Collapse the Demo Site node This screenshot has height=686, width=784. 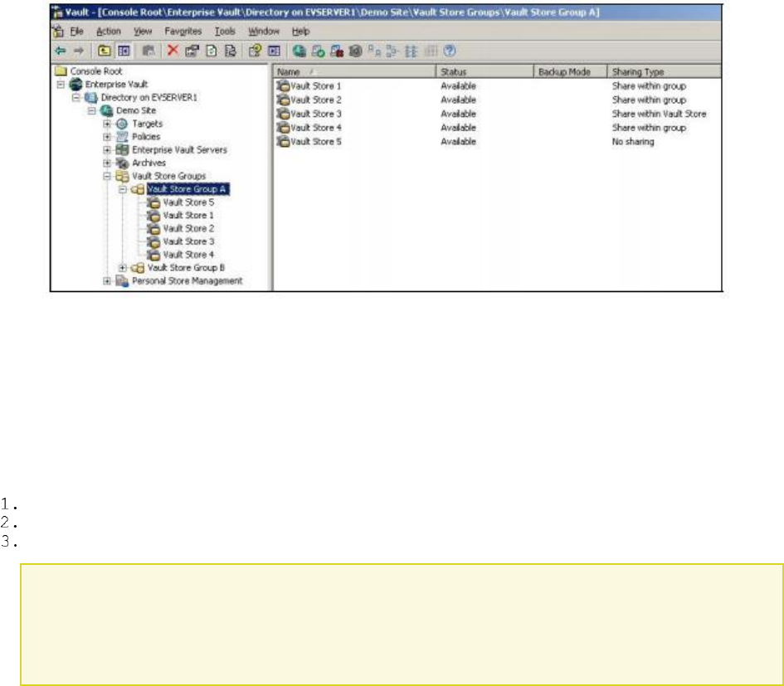click(91, 110)
